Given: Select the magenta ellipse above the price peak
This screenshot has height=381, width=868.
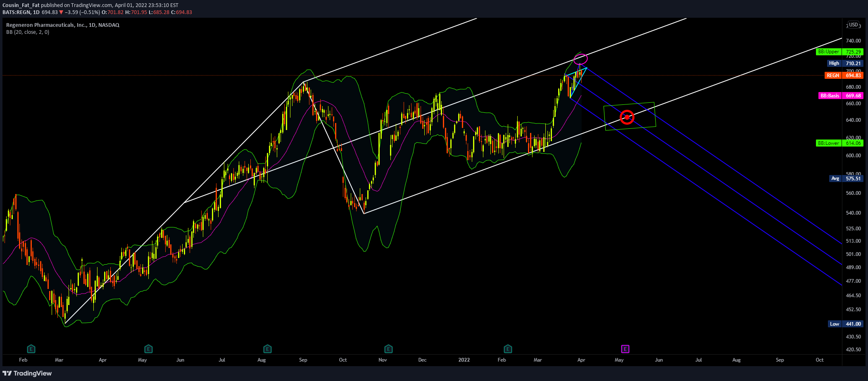Looking at the screenshot, I should tap(580, 59).
